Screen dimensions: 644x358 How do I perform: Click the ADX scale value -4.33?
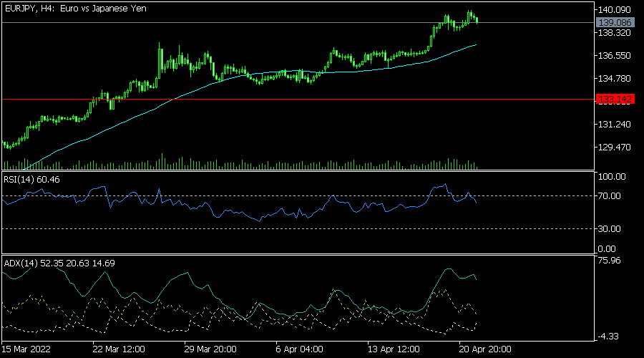608,337
